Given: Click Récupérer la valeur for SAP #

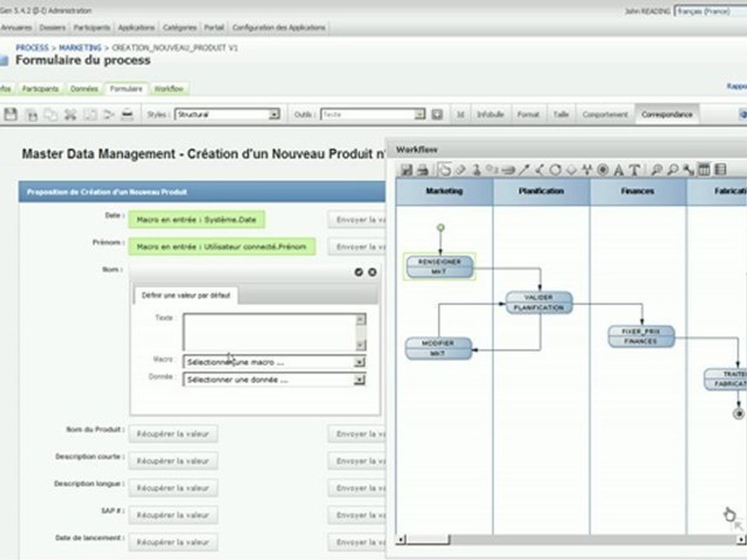Looking at the screenshot, I should (173, 515).
